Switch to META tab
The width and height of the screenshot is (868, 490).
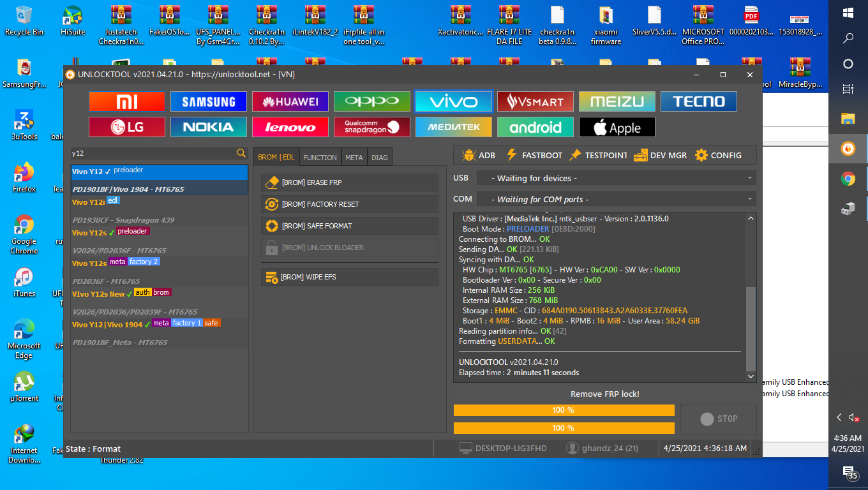[x=354, y=157]
